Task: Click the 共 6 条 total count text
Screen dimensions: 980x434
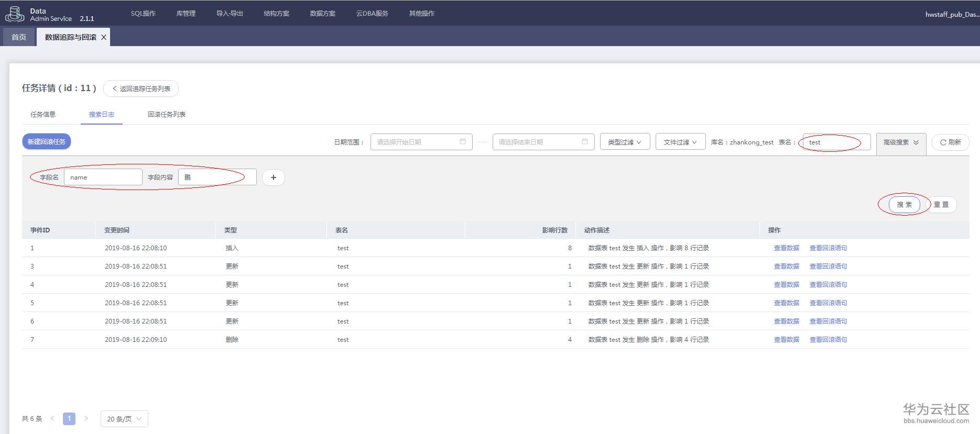Action: click(32, 419)
